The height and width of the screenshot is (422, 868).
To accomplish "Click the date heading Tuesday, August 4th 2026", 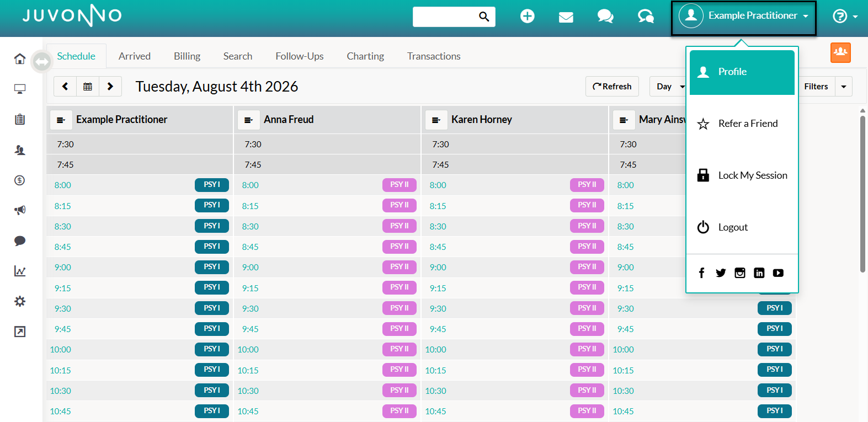I will 217,87.
